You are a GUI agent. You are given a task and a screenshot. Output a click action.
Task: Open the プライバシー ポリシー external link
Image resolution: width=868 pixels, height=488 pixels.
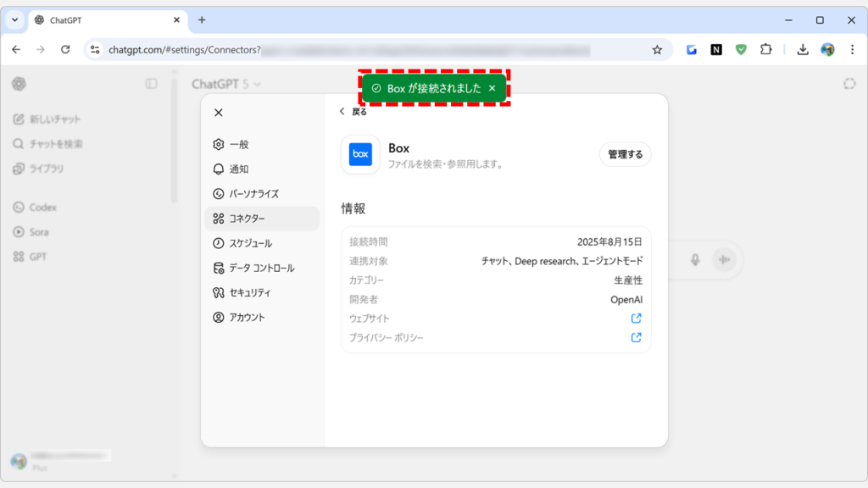(636, 337)
